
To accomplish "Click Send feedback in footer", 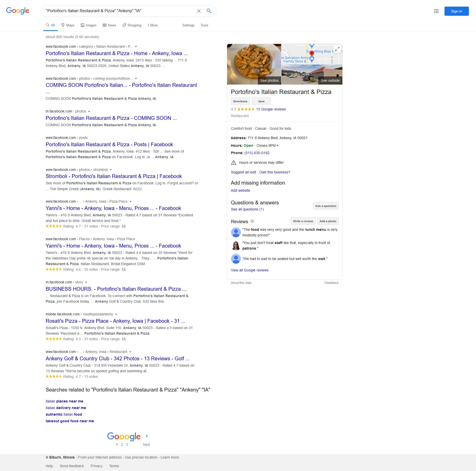I will pyautogui.click(x=72, y=466).
